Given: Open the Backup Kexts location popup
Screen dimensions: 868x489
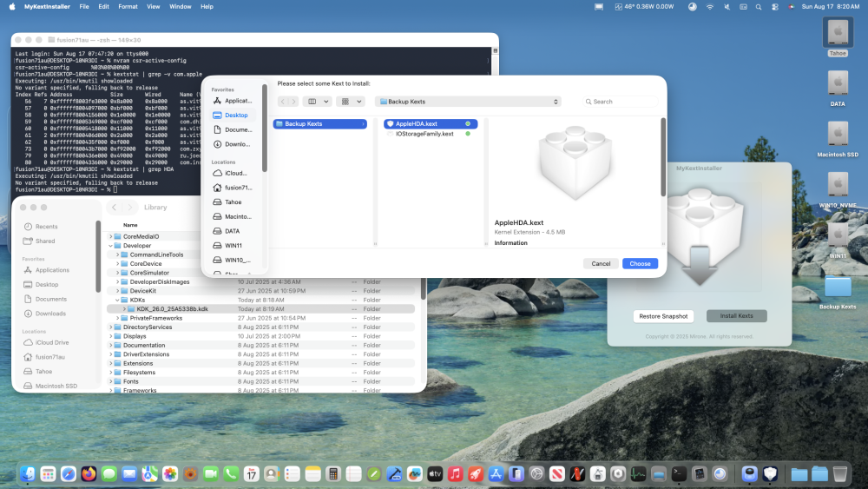Looking at the screenshot, I should click(x=468, y=102).
